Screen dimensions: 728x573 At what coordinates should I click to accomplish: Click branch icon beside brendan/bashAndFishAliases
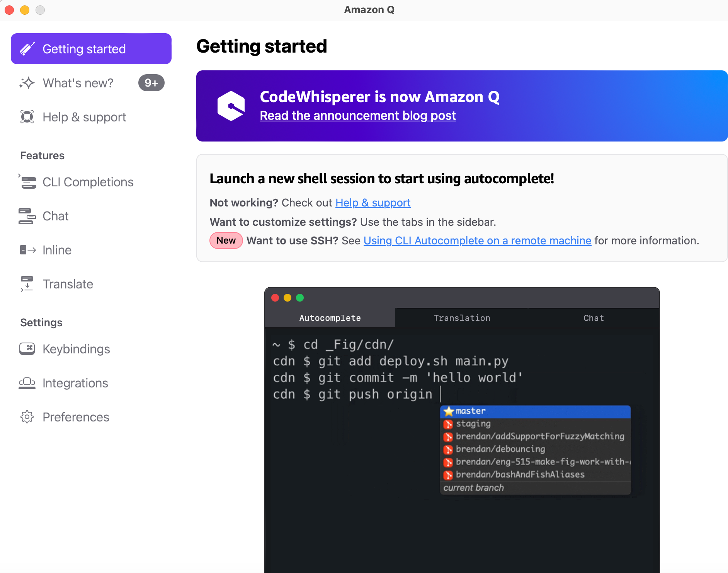[448, 475]
